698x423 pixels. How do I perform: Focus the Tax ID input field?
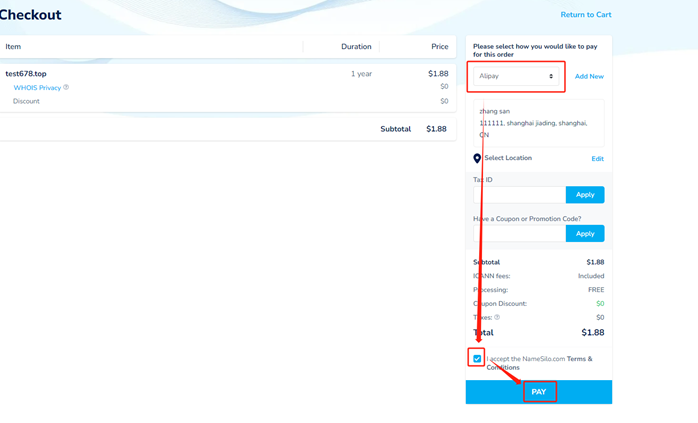(519, 195)
